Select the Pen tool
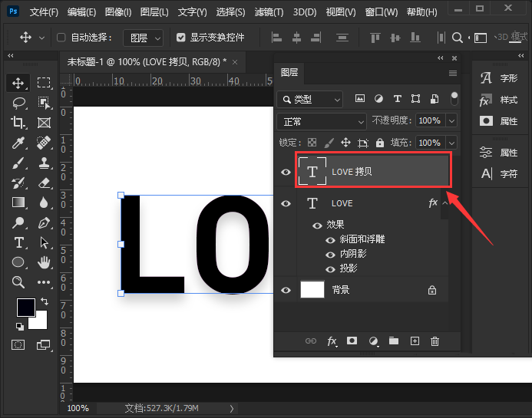The image size is (532, 418). 44,222
